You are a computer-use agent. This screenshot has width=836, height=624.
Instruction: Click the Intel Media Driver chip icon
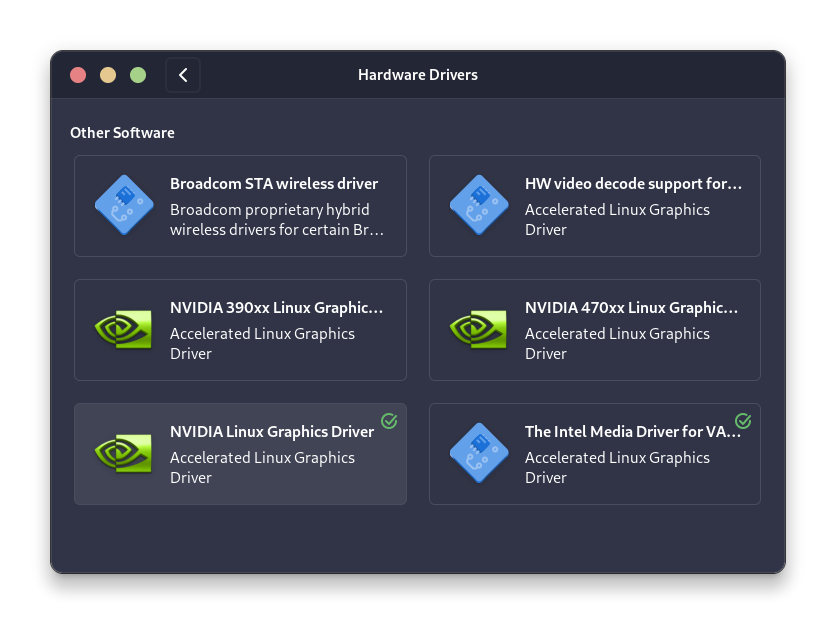[x=479, y=453]
